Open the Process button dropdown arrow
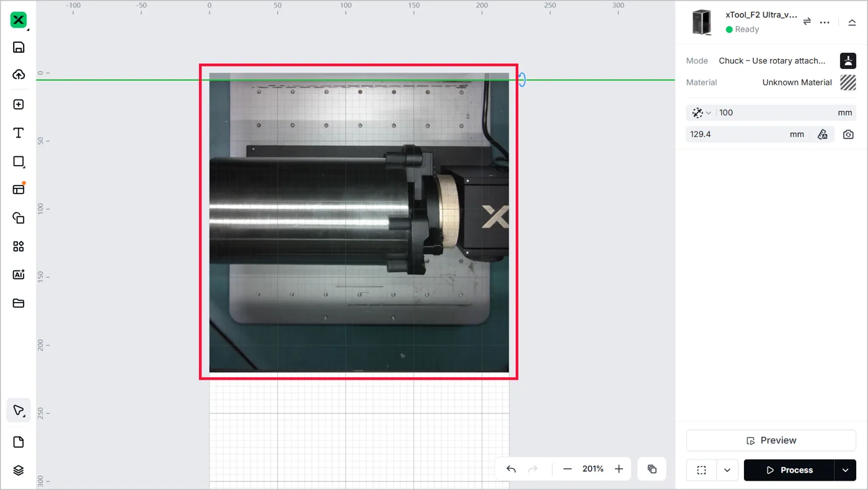 (846, 470)
